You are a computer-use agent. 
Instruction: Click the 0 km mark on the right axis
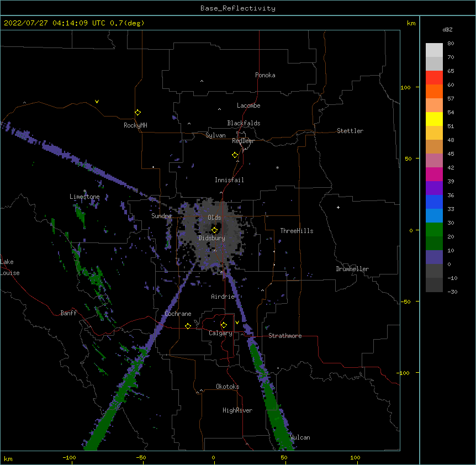click(x=411, y=230)
